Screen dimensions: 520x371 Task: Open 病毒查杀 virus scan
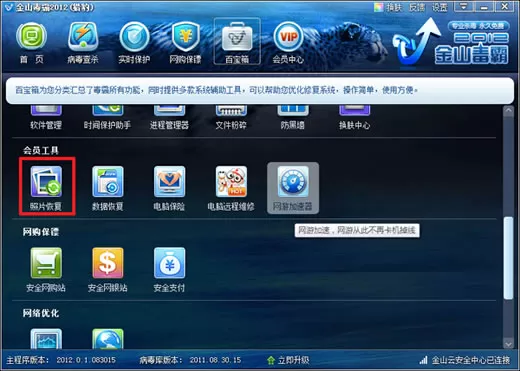tap(83, 43)
